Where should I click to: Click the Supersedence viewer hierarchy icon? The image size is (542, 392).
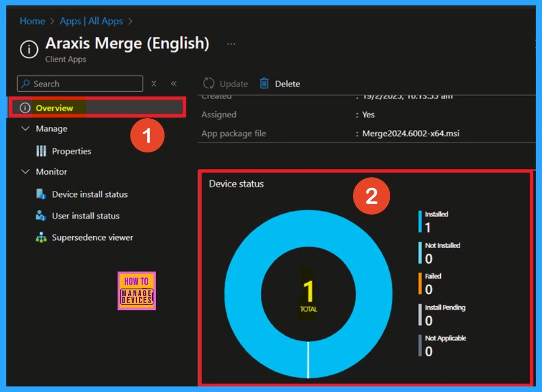point(41,238)
